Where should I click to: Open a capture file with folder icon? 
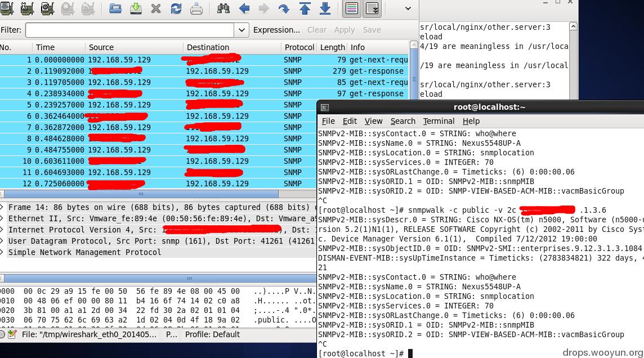tap(115, 8)
